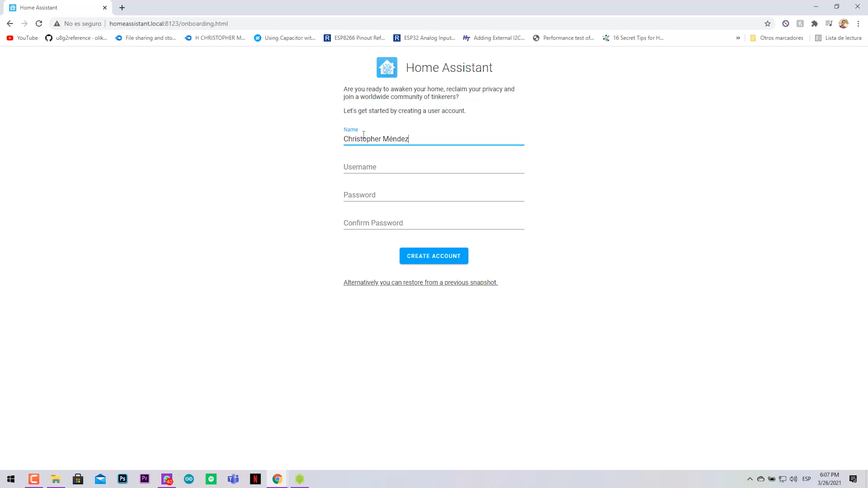Click the Create Account button
The image size is (868, 488).
point(434,256)
